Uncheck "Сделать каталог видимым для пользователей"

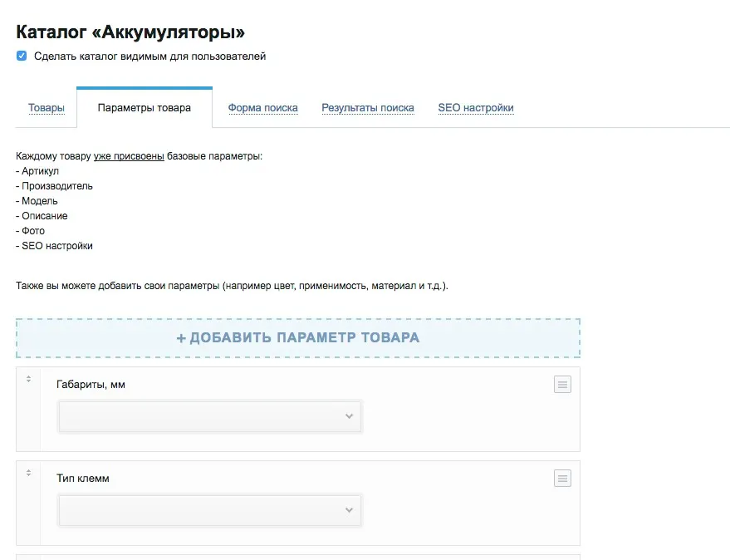21,56
